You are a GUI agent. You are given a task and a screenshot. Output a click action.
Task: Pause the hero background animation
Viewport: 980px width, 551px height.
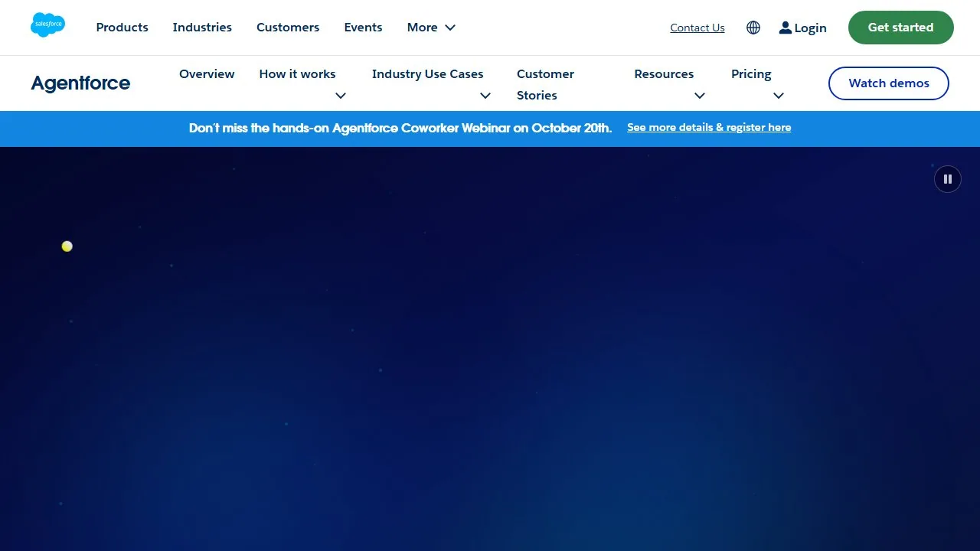pyautogui.click(x=948, y=179)
